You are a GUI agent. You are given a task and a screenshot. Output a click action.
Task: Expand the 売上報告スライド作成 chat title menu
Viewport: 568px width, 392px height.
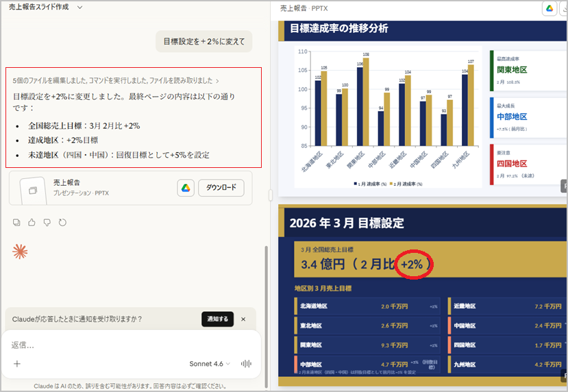[79, 7]
